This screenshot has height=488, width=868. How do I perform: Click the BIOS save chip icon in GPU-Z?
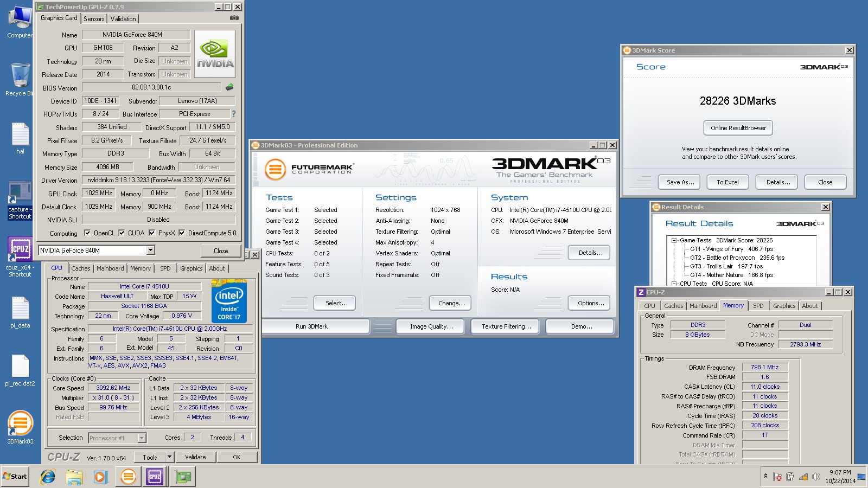coord(229,87)
